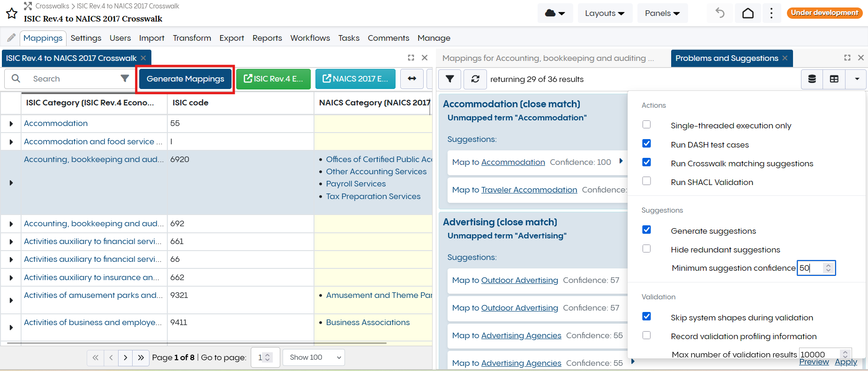868x371 pixels.
Task: Tick Hide redundant suggestions checkbox
Action: (x=647, y=249)
